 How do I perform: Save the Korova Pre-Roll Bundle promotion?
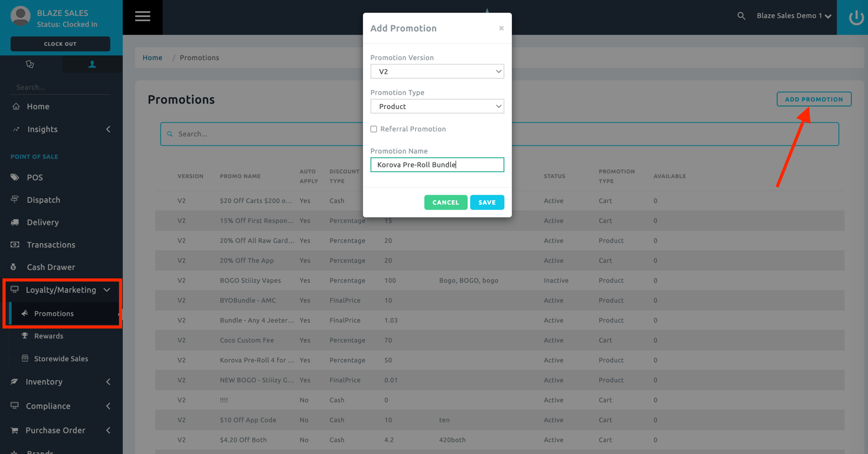(486, 202)
